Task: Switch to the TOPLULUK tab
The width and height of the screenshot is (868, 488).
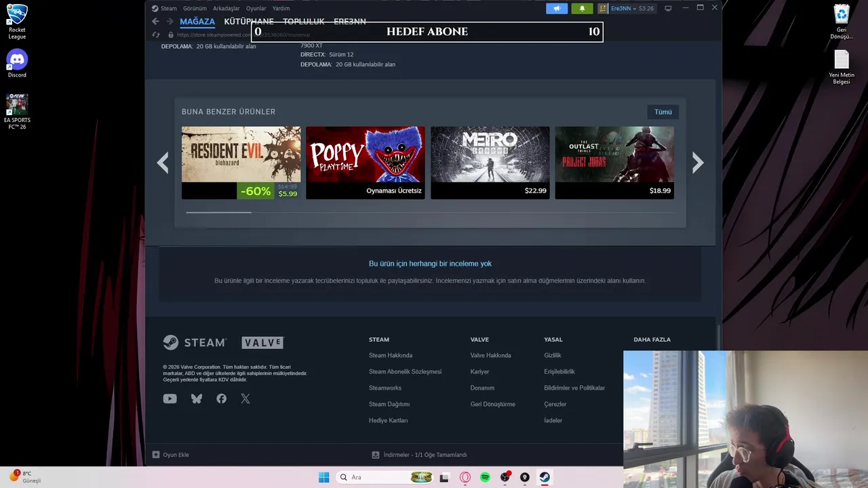Action: [x=304, y=22]
